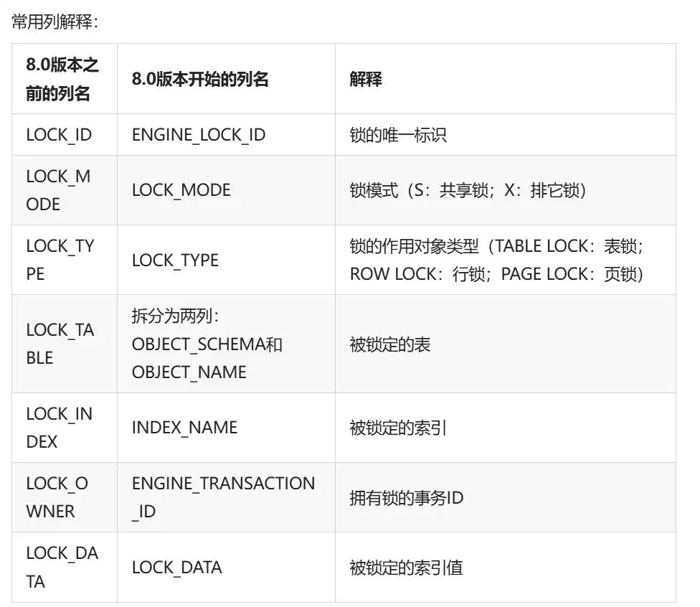Click the '被锁定的索引值' explanation cell
Viewport: 700px width, 607px height.
point(406,568)
